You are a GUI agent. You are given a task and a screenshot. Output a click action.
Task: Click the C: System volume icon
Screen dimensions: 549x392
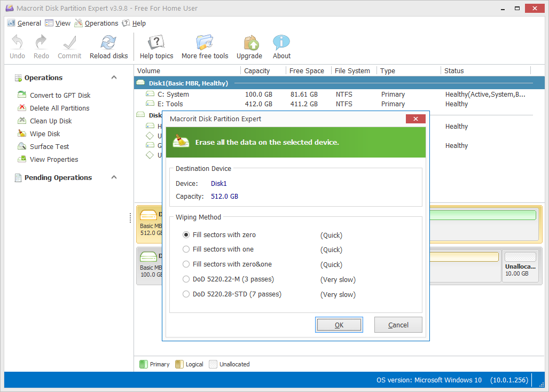tap(150, 94)
